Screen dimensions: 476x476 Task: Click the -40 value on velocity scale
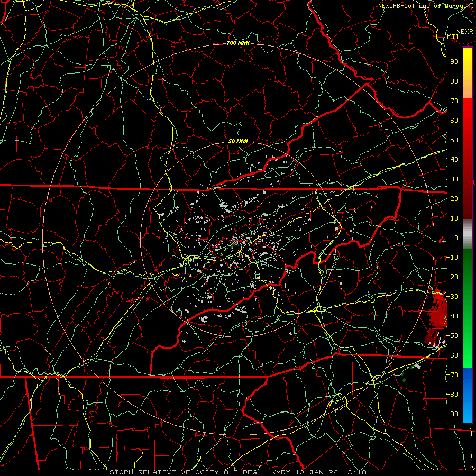452,316
